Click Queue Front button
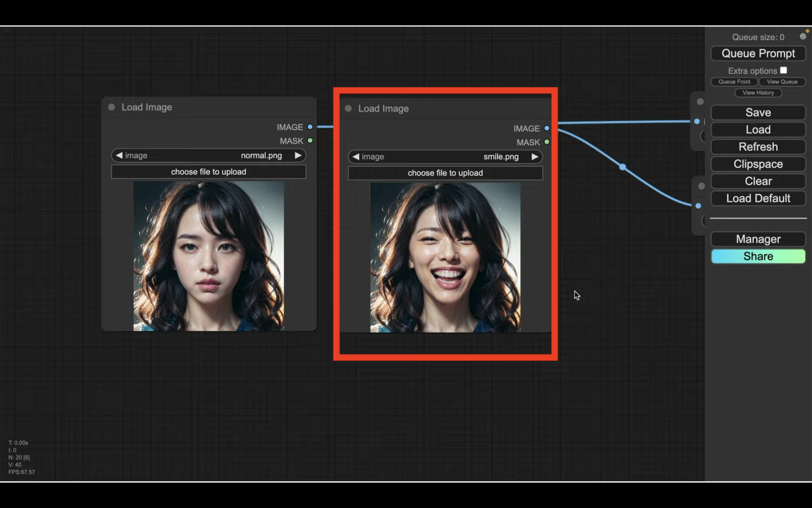Image resolution: width=812 pixels, height=508 pixels. [x=734, y=82]
